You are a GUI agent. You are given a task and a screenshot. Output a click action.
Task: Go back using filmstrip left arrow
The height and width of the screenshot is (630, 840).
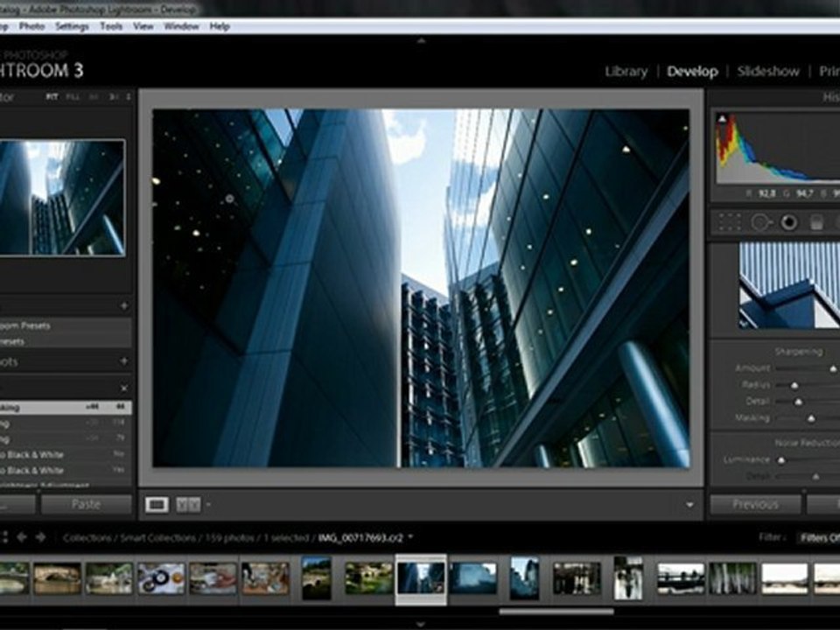pos(22,536)
